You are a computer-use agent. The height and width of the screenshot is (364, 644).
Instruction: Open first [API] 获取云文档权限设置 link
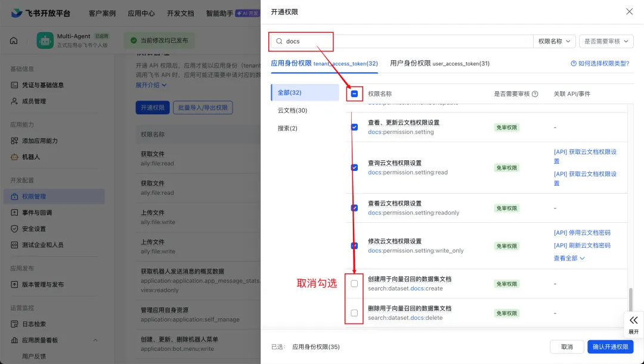[586, 156]
